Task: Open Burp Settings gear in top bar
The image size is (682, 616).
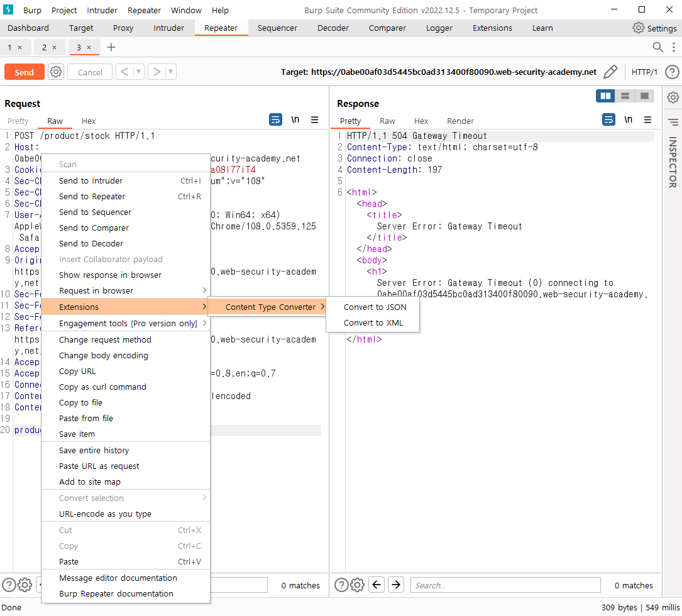Action: point(638,28)
